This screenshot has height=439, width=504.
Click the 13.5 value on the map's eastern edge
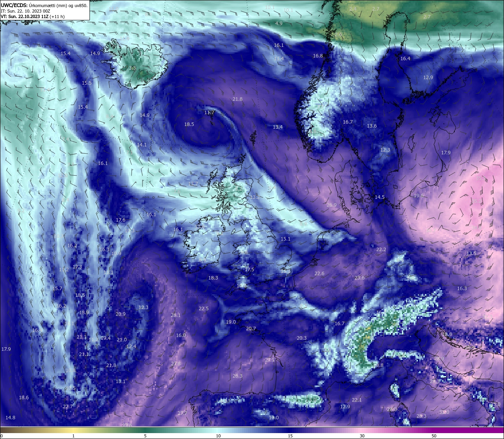pyautogui.click(x=471, y=254)
